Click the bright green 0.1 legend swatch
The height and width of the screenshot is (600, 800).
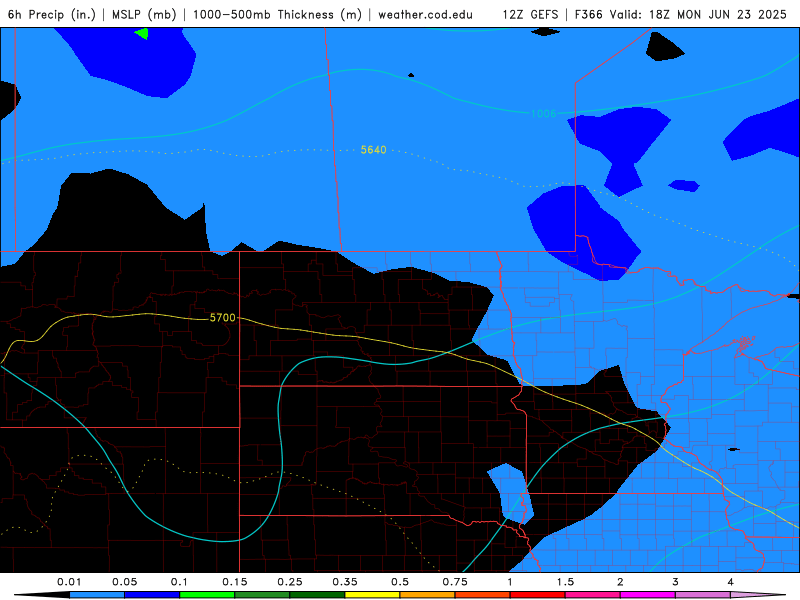tap(207, 595)
